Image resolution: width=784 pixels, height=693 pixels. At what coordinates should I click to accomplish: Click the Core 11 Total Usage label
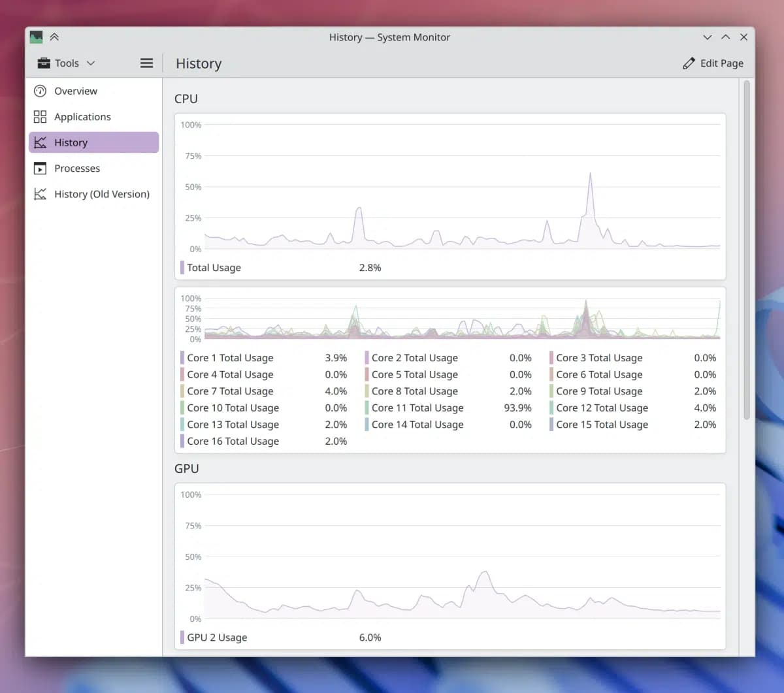[x=417, y=408]
